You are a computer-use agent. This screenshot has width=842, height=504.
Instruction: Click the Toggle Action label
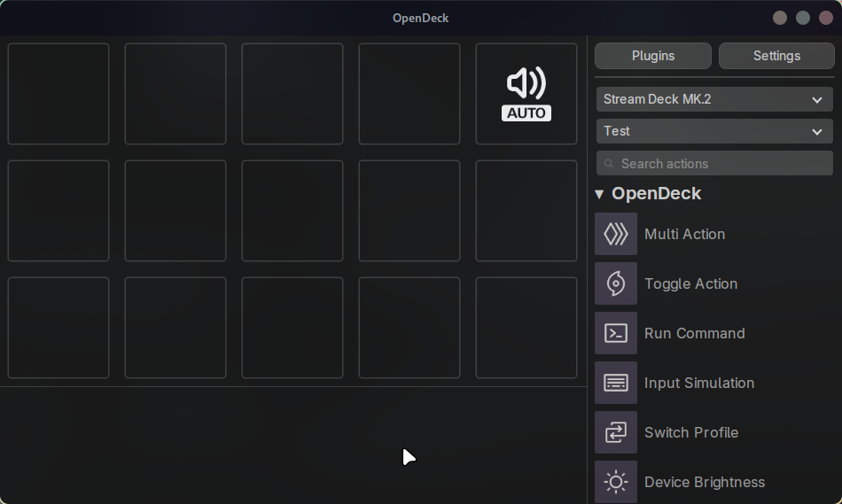coord(690,284)
